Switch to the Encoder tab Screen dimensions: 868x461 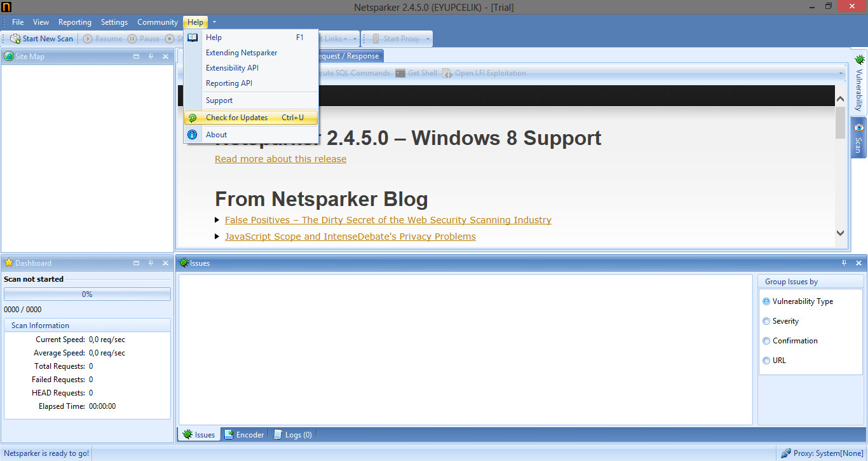tap(244, 435)
